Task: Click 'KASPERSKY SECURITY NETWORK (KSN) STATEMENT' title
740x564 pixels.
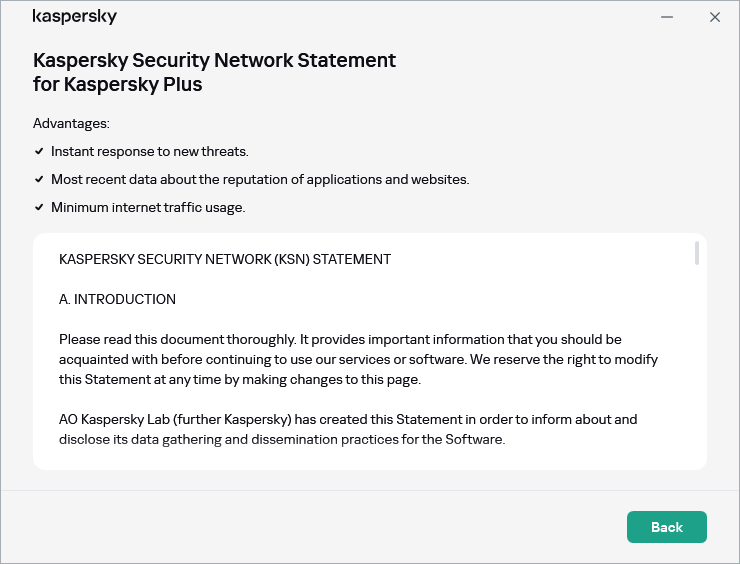Action: (225, 259)
